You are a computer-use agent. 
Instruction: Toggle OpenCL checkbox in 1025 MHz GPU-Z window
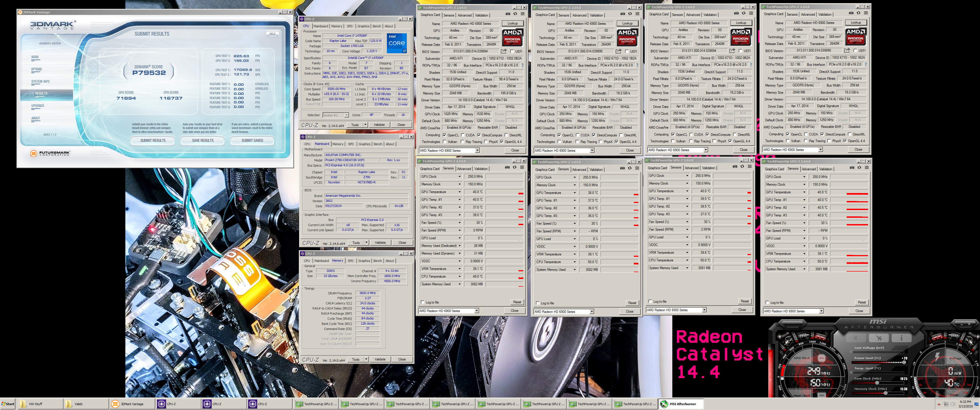point(444,135)
